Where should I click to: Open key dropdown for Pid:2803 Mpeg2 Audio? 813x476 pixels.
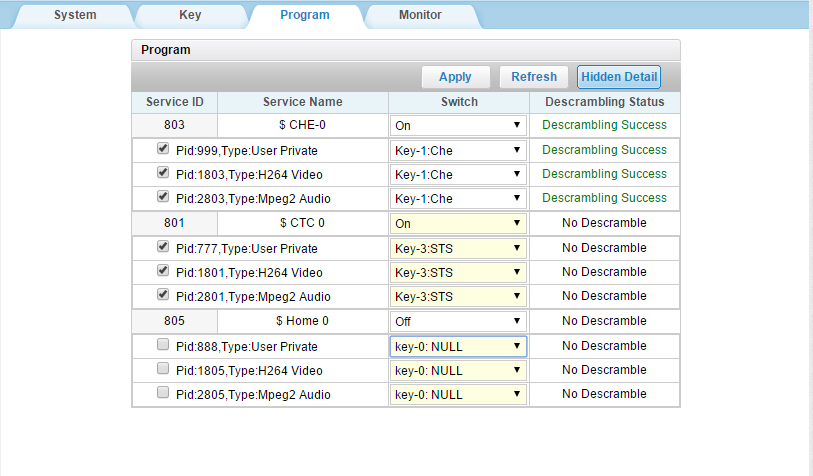point(458,198)
